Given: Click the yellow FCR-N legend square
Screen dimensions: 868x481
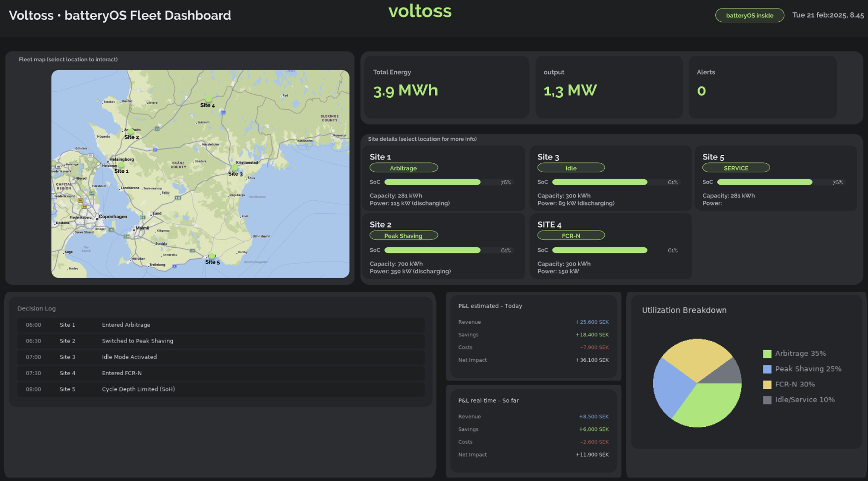Looking at the screenshot, I should pos(767,384).
